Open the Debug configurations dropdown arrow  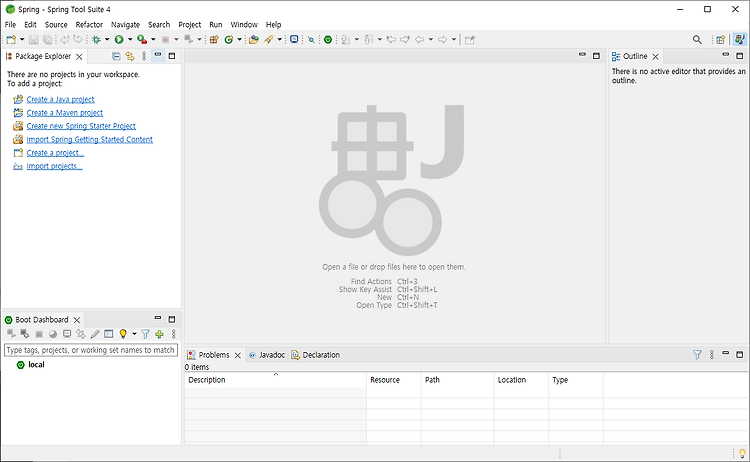(107, 40)
